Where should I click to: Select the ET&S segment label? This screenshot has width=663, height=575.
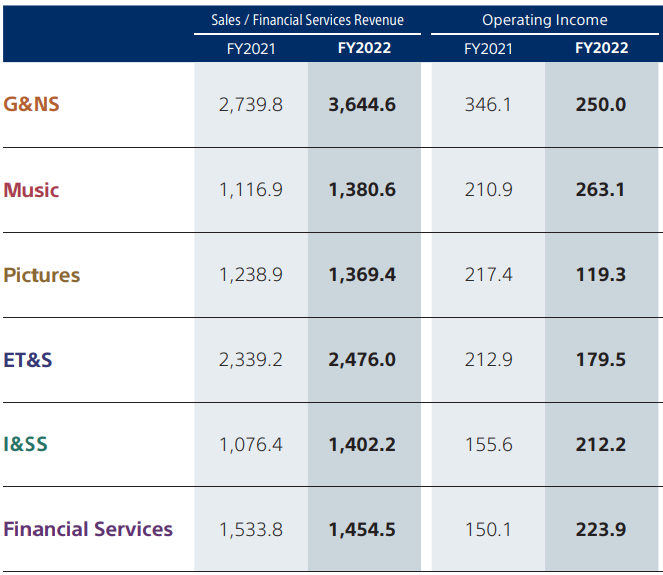point(28,359)
